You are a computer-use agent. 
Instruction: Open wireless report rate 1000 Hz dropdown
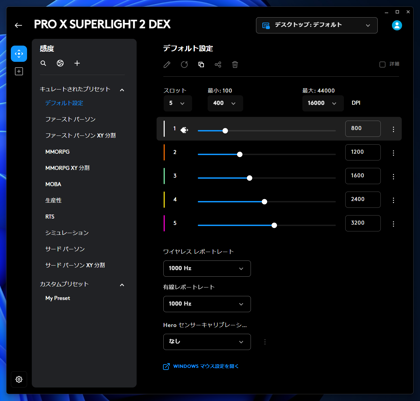(207, 268)
